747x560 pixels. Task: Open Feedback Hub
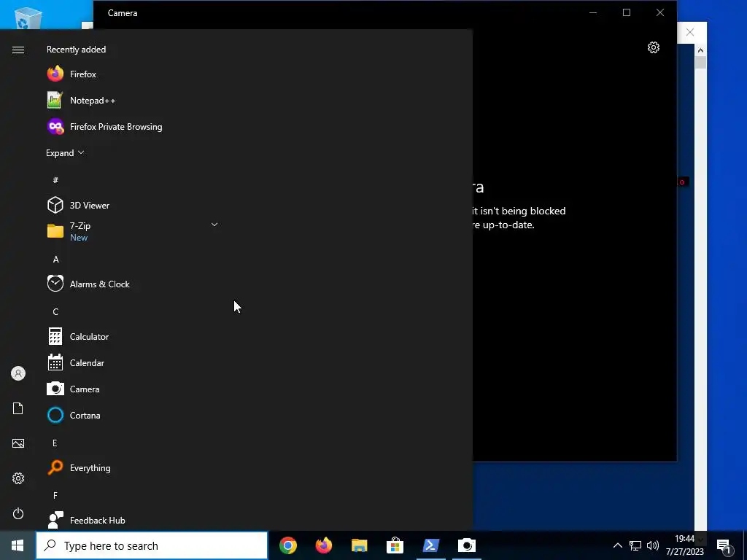point(133,520)
